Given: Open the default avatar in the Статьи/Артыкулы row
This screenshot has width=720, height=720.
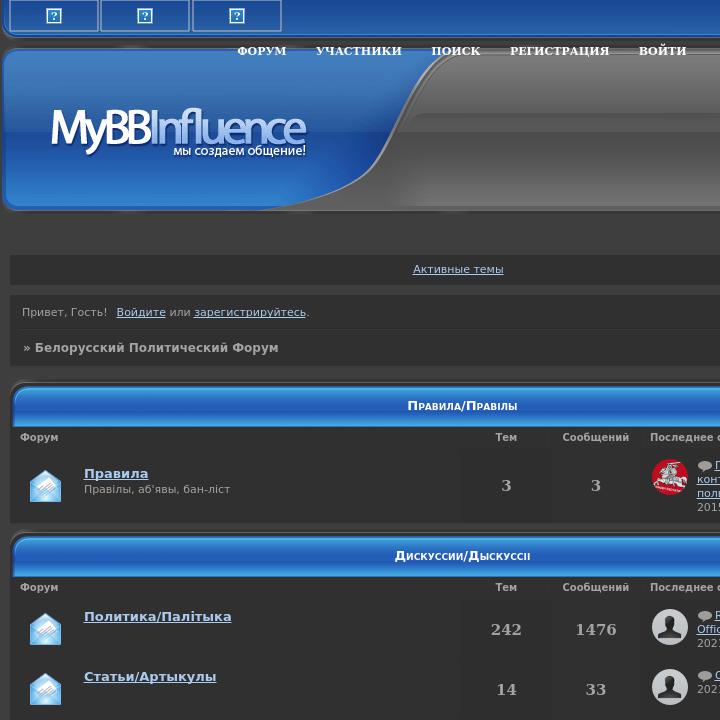Looking at the screenshot, I should point(669,686).
